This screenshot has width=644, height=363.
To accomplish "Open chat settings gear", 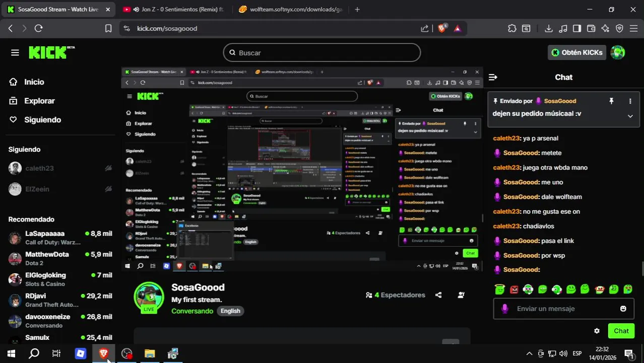I will click(597, 331).
